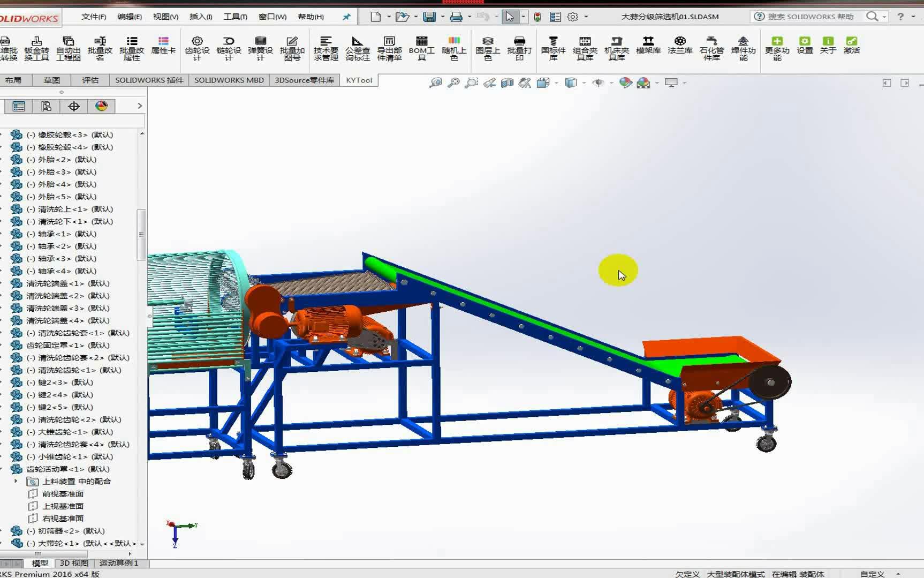Open the 工具(T) menu
The height and width of the screenshot is (578, 924).
coord(235,17)
